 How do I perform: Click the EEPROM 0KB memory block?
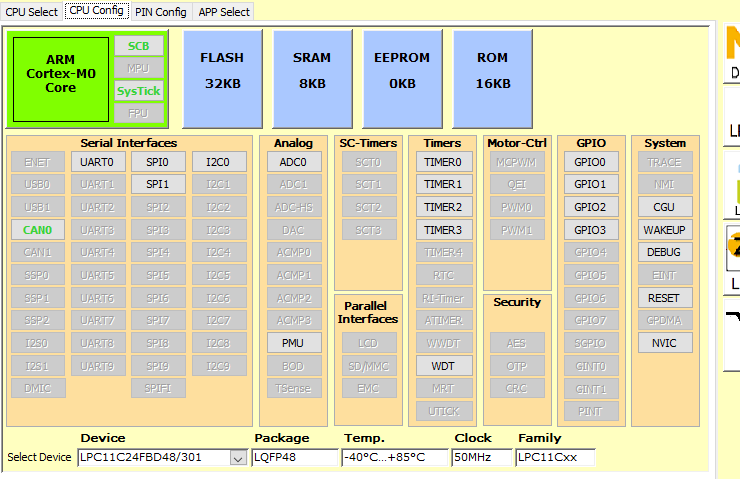tap(402, 79)
